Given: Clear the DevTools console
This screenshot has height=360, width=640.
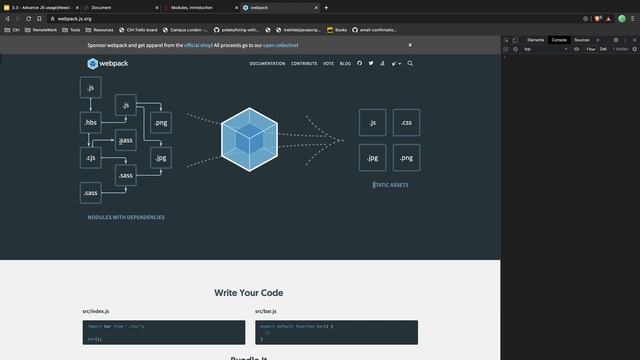Looking at the screenshot, I should coord(516,49).
